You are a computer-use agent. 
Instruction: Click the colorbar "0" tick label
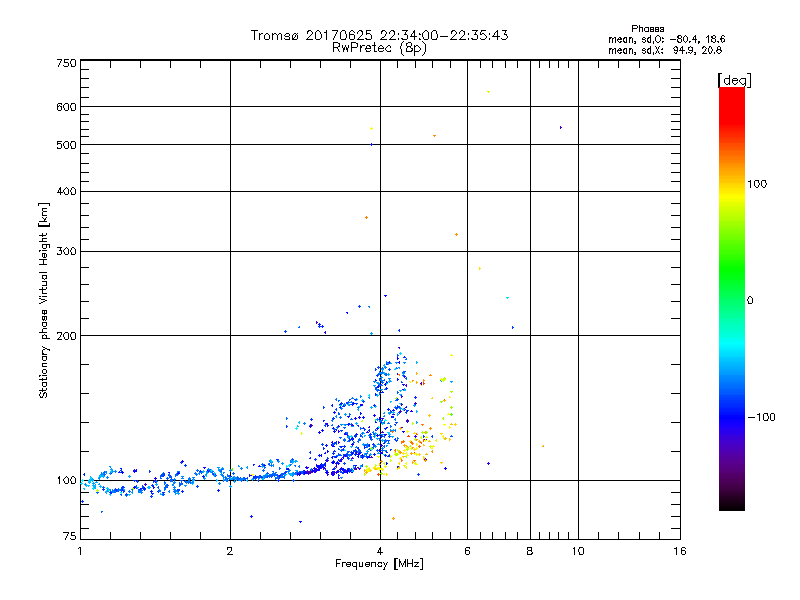coord(749,301)
